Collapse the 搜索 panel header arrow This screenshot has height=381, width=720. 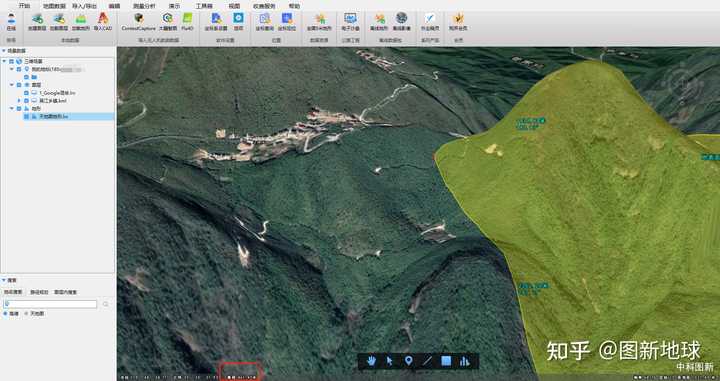pos(4,280)
